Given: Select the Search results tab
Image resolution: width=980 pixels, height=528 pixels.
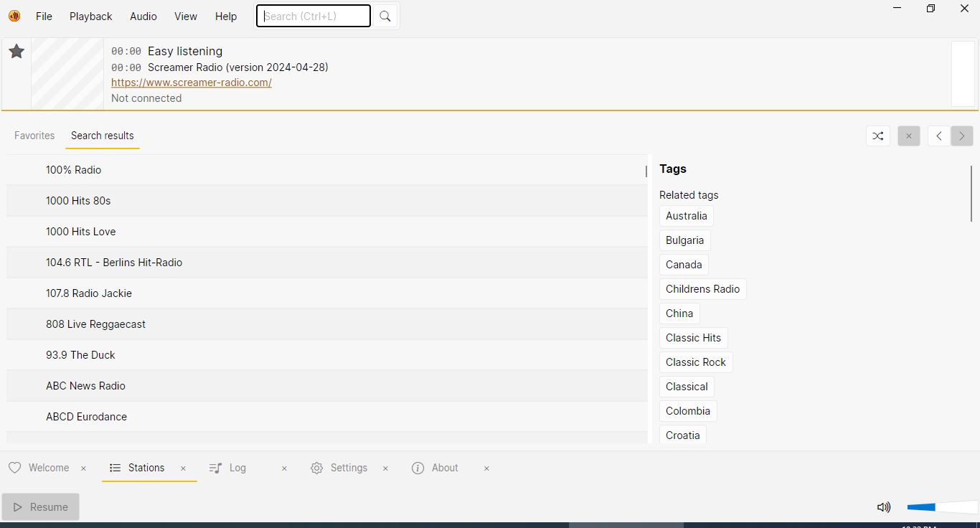Looking at the screenshot, I should 103,136.
